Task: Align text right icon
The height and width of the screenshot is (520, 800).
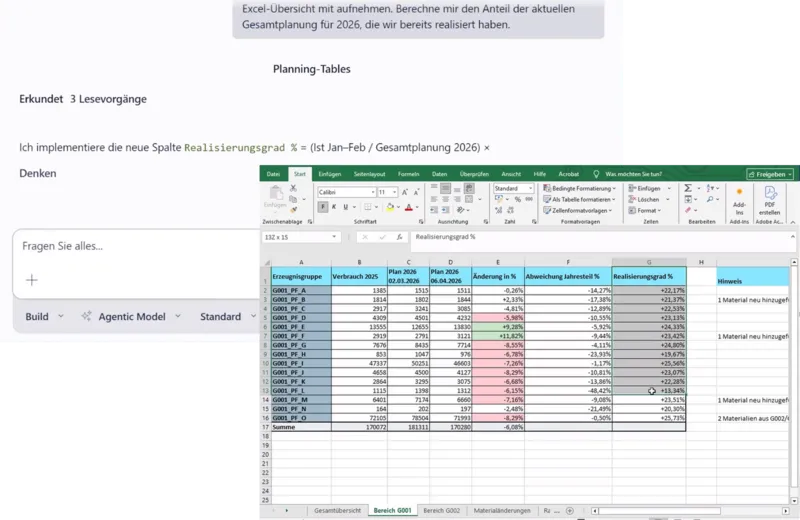Action: click(x=457, y=200)
